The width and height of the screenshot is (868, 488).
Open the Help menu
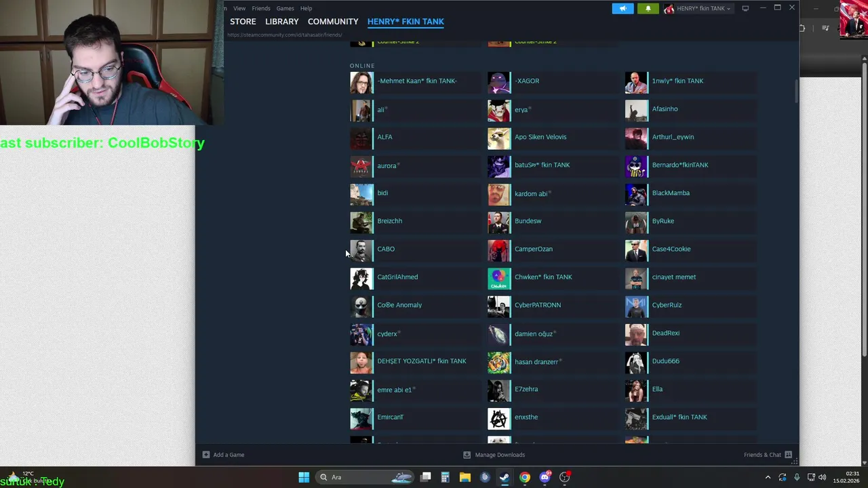click(x=306, y=8)
